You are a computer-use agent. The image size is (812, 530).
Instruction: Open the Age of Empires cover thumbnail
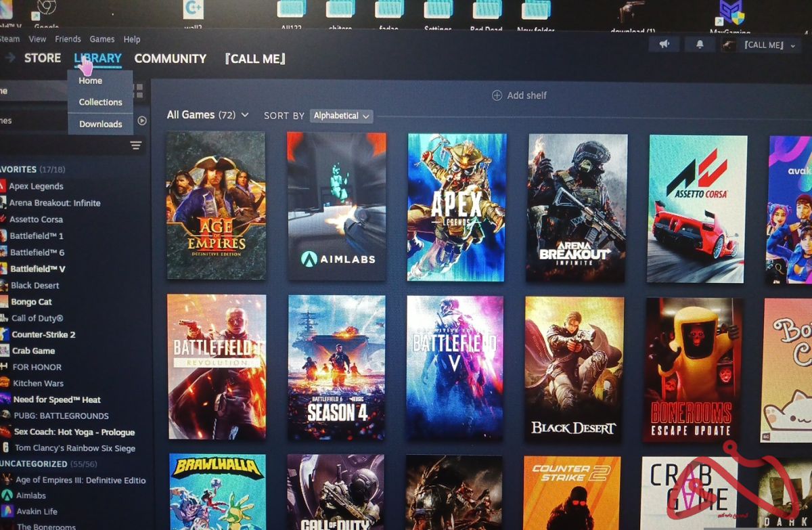coord(216,205)
